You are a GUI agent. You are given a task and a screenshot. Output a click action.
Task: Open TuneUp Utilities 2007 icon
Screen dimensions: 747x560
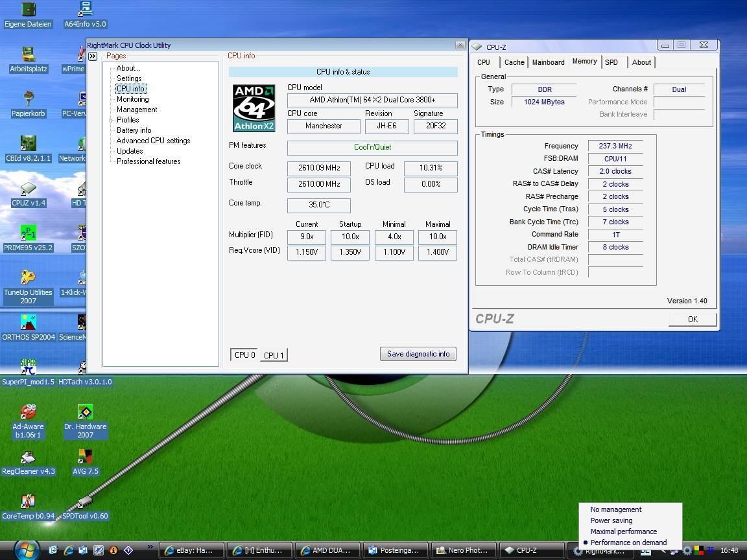coord(28,288)
